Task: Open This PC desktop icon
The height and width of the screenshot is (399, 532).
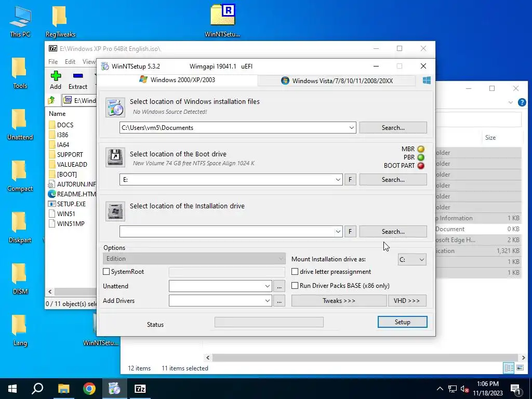Action: click(20, 21)
